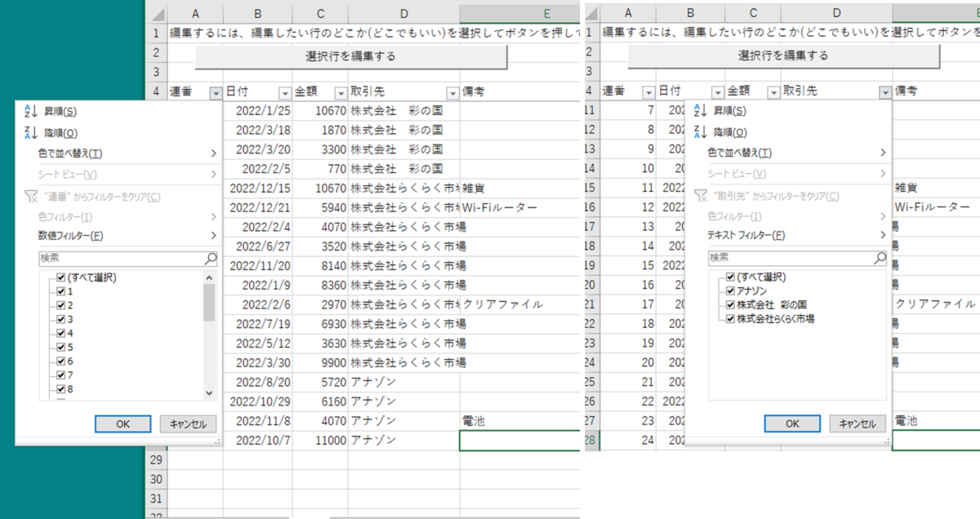Open 連番 filter dropdown in right sheet
Screen dimensions: 980x519
click(x=648, y=93)
